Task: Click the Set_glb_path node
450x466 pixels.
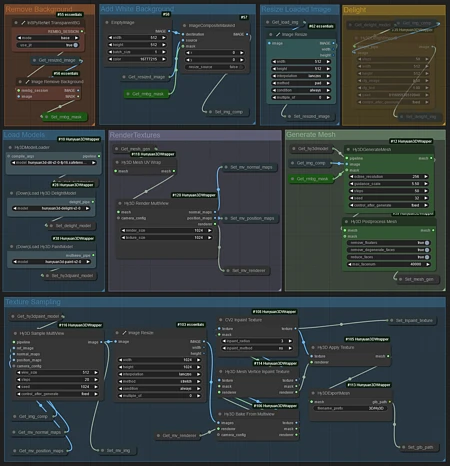Action: [x=419, y=447]
